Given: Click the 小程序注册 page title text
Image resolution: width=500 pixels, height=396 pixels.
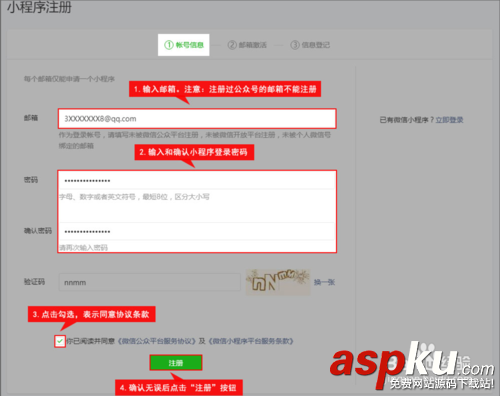Looking at the screenshot, I should click(x=40, y=7).
